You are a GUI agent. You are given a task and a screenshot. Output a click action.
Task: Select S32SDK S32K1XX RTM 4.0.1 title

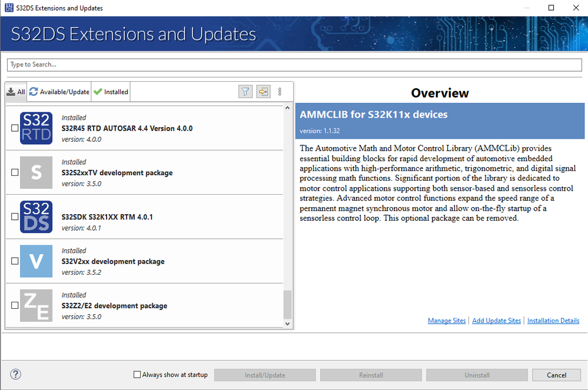click(x=107, y=217)
